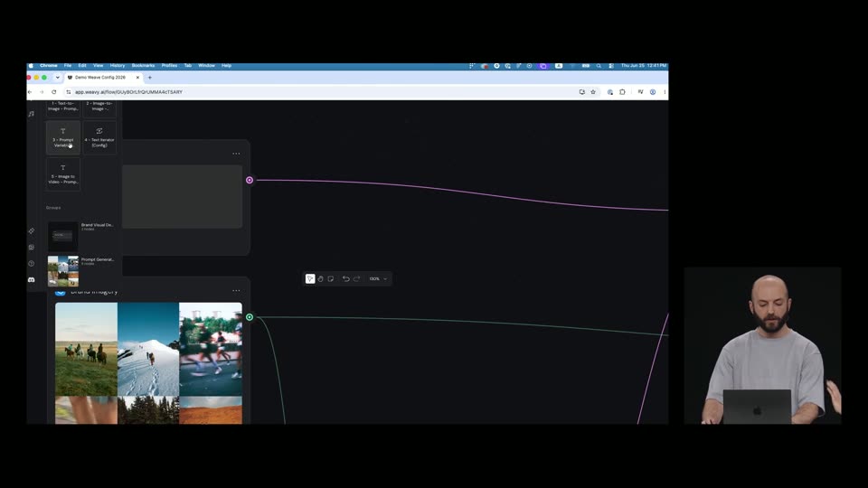
Task: View site information icon in address bar
Action: pos(69,92)
